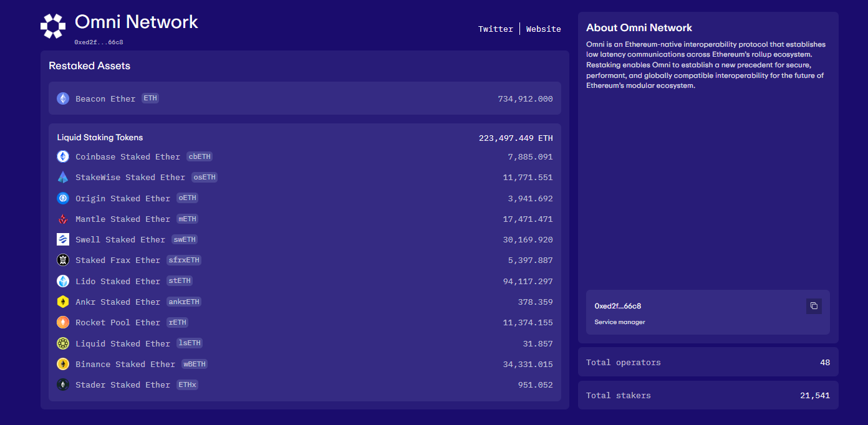Click the value 378.359
This screenshot has width=868, height=425.
point(535,302)
